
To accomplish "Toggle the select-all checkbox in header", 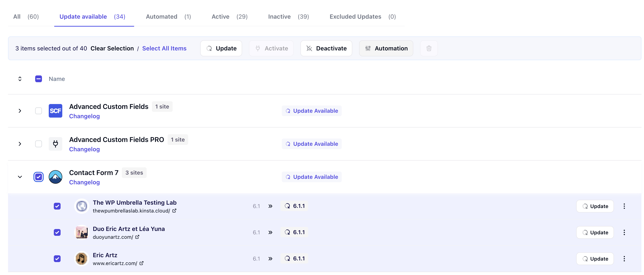I will coord(39,79).
